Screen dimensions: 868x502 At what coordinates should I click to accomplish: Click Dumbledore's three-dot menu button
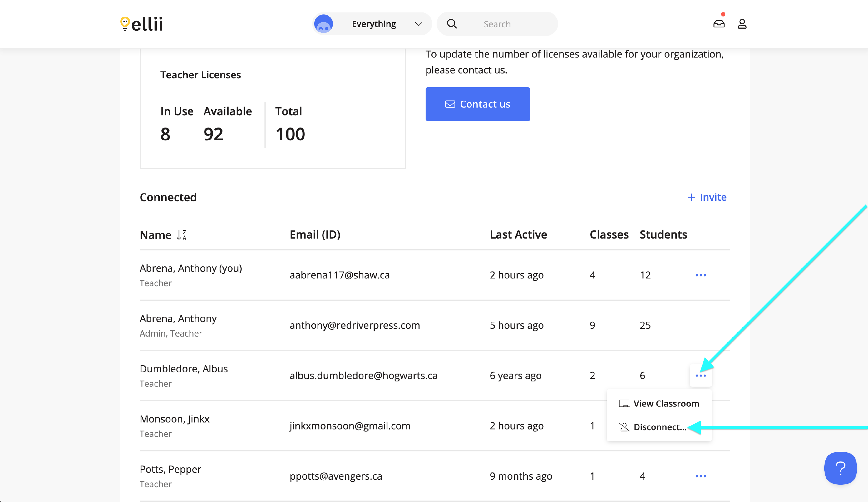tap(700, 376)
